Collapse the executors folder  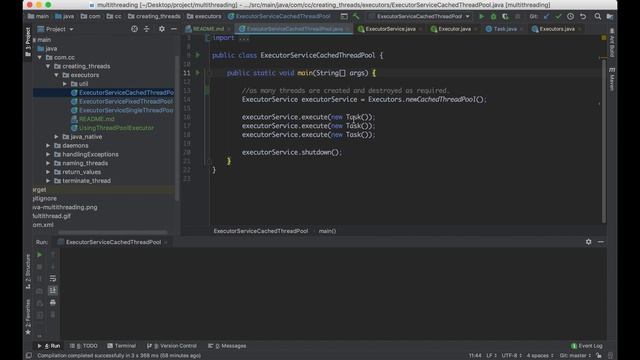(x=57, y=75)
